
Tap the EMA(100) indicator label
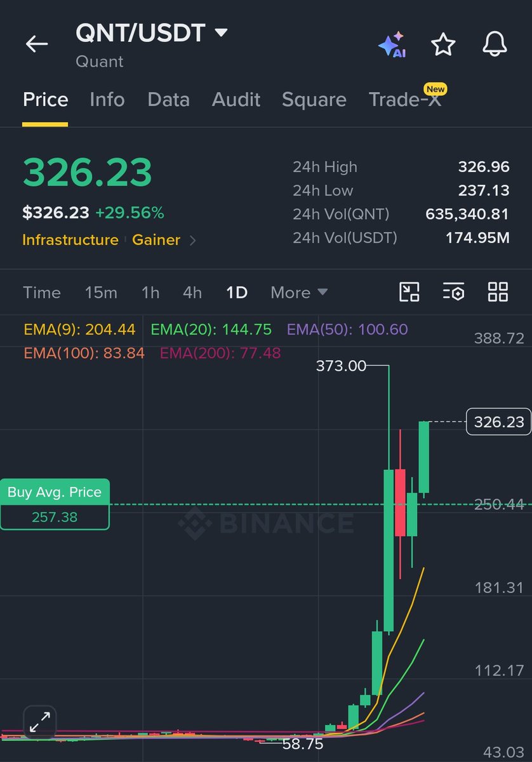(84, 353)
